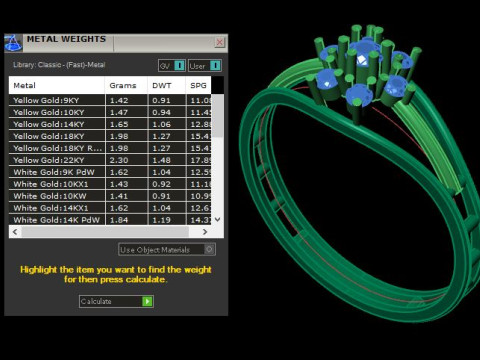Click the table's scroll down arrow
This screenshot has height=360, width=480.
[x=218, y=219]
